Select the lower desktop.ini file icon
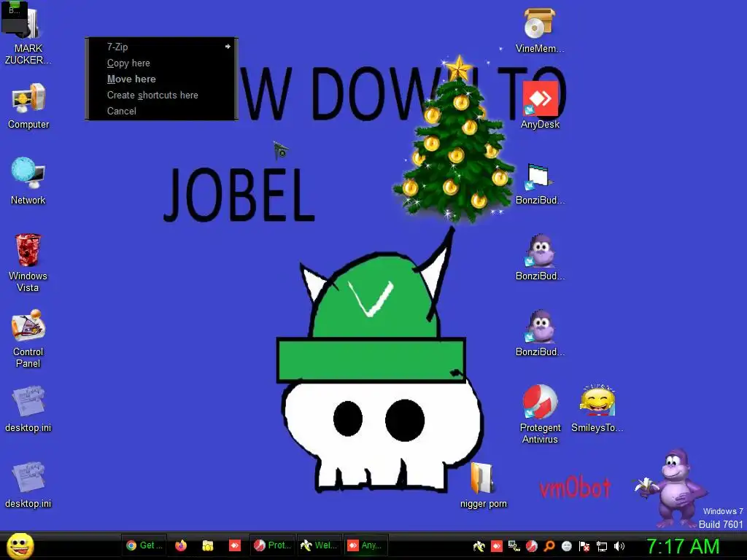The image size is (747, 560). pos(28,485)
